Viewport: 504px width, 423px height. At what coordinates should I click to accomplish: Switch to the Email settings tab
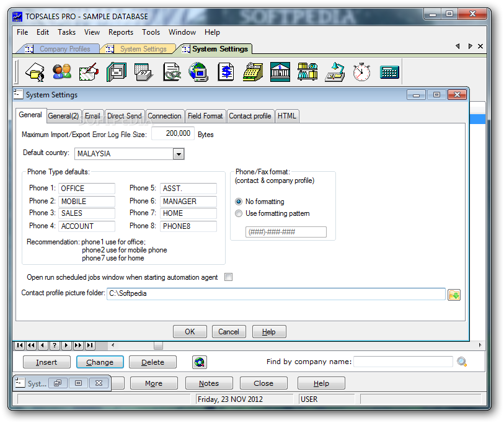(x=92, y=116)
